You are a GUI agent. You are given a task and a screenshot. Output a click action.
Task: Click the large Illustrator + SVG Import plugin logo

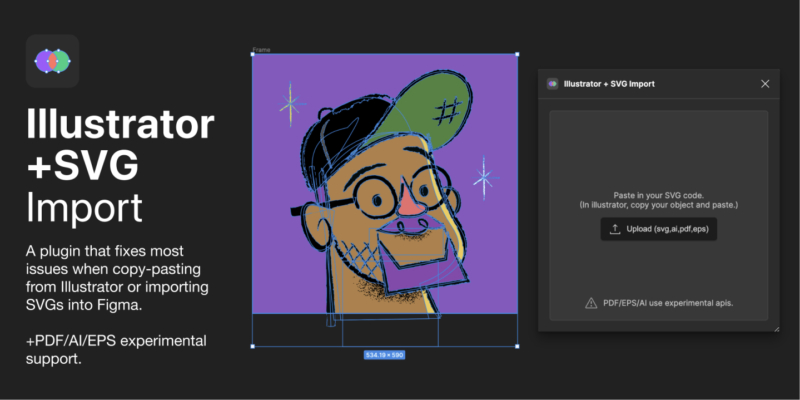click(52, 61)
